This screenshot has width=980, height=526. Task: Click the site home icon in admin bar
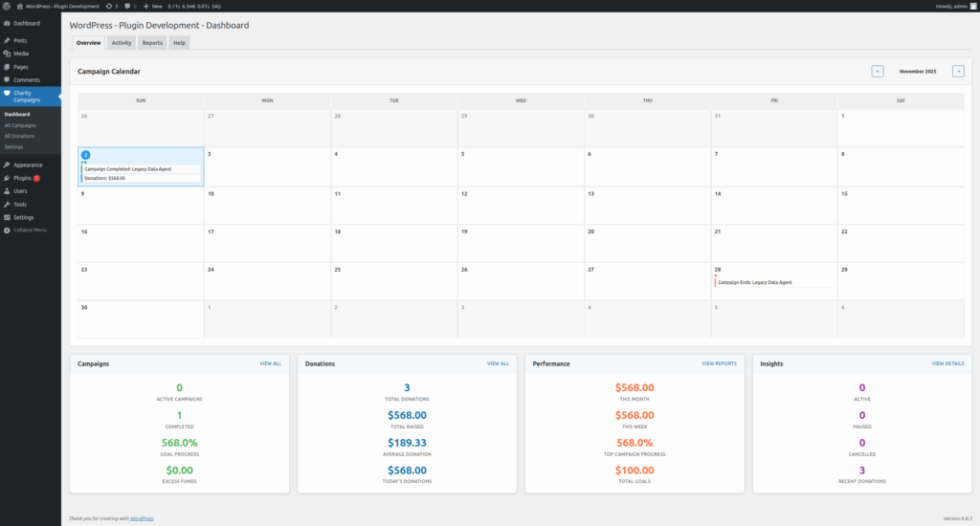(19, 7)
